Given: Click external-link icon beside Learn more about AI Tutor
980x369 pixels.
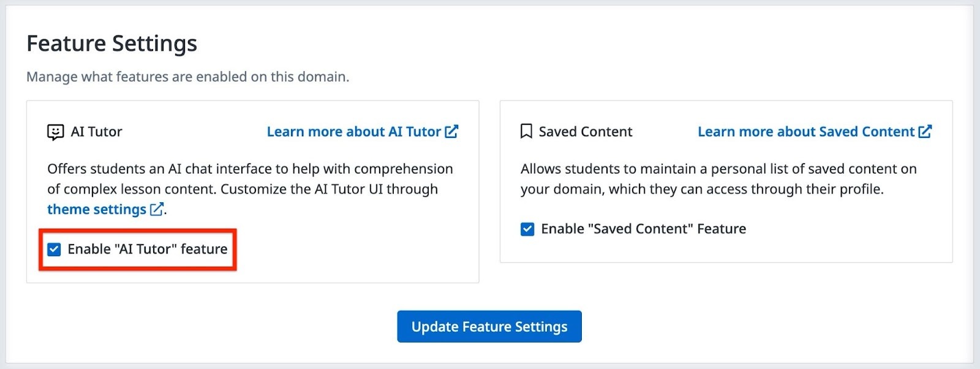Looking at the screenshot, I should (x=451, y=132).
